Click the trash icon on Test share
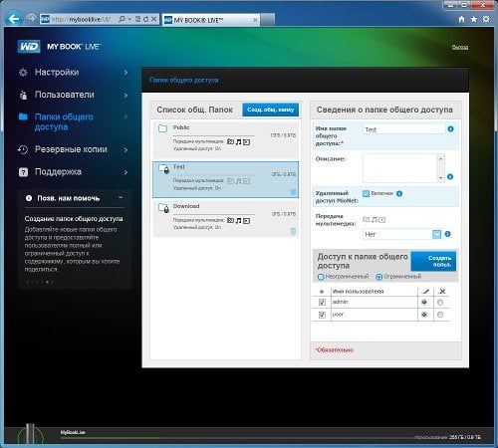 pos(293,192)
